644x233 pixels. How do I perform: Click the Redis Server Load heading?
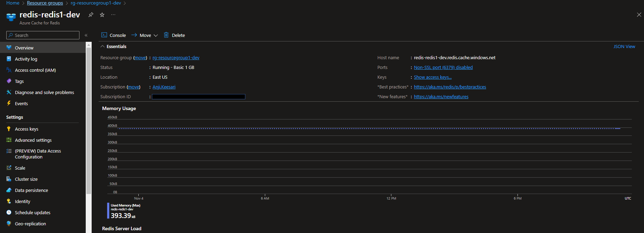[122, 228]
